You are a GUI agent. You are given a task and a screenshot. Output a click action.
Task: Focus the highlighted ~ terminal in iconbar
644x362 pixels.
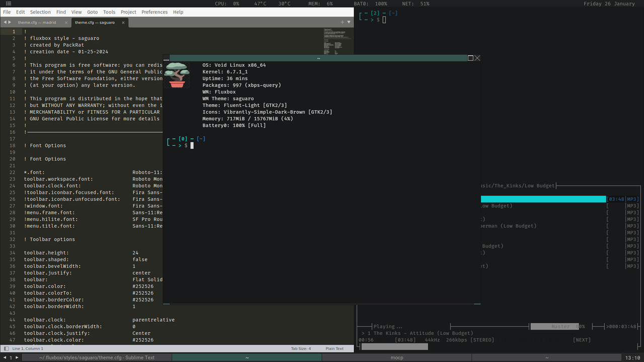click(247, 357)
